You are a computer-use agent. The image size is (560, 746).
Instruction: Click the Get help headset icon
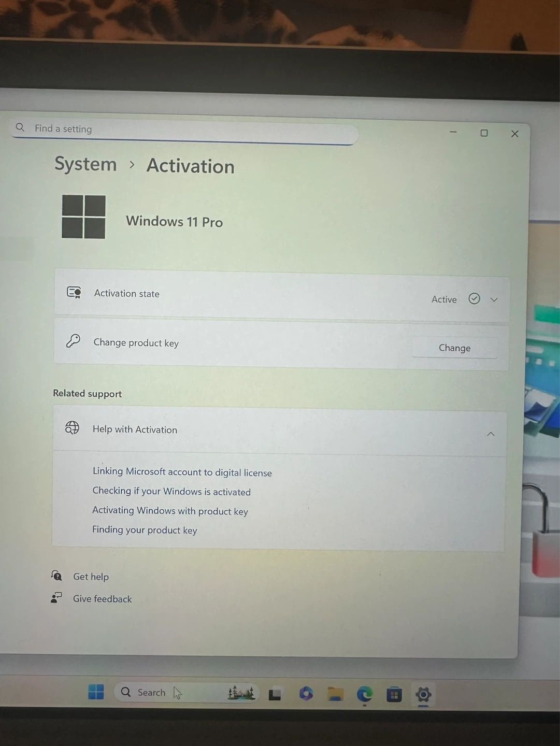tap(56, 575)
